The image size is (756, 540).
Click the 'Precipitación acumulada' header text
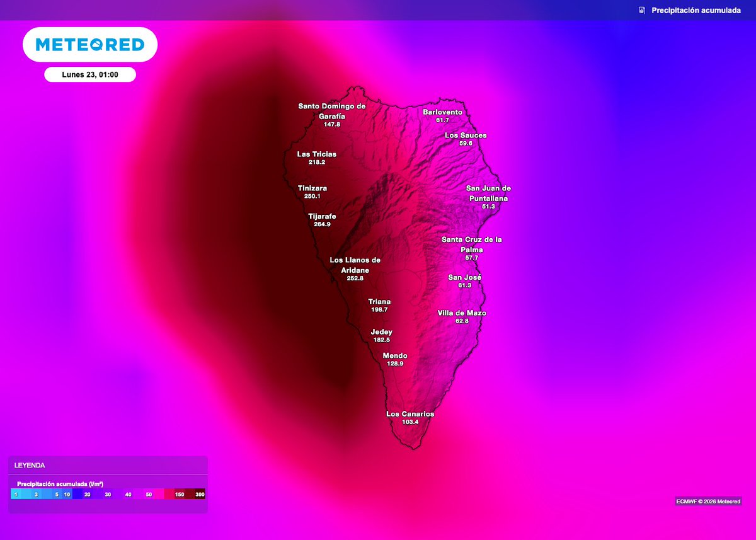pyautogui.click(x=696, y=11)
